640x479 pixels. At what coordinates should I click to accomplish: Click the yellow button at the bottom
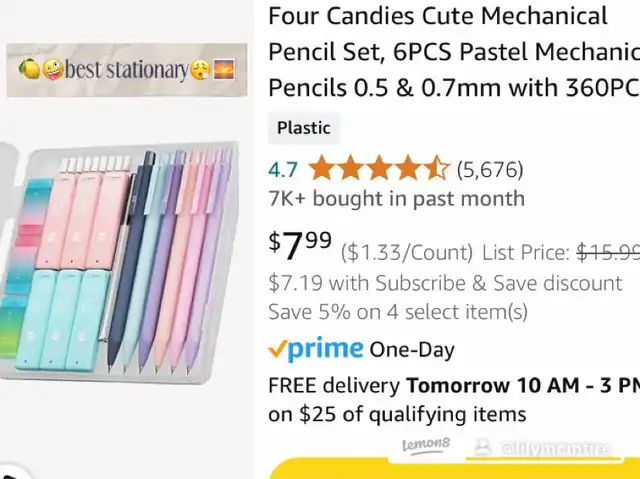click(455, 469)
